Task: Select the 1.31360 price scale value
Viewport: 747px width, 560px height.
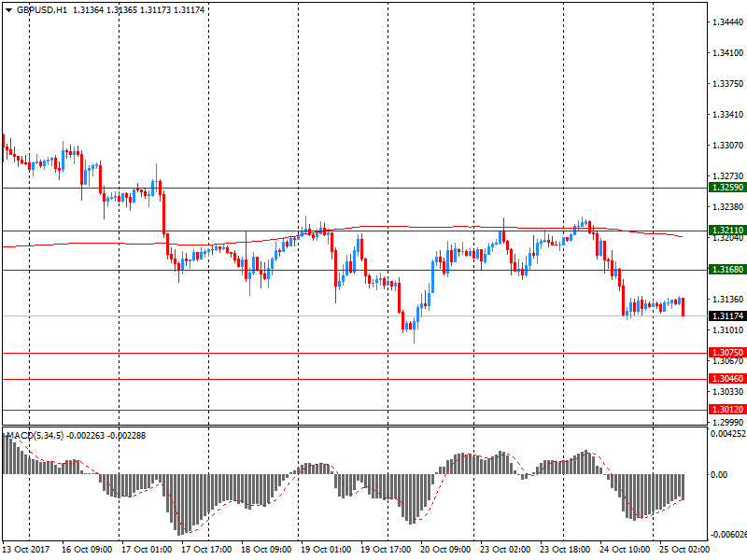Action: pyautogui.click(x=728, y=300)
